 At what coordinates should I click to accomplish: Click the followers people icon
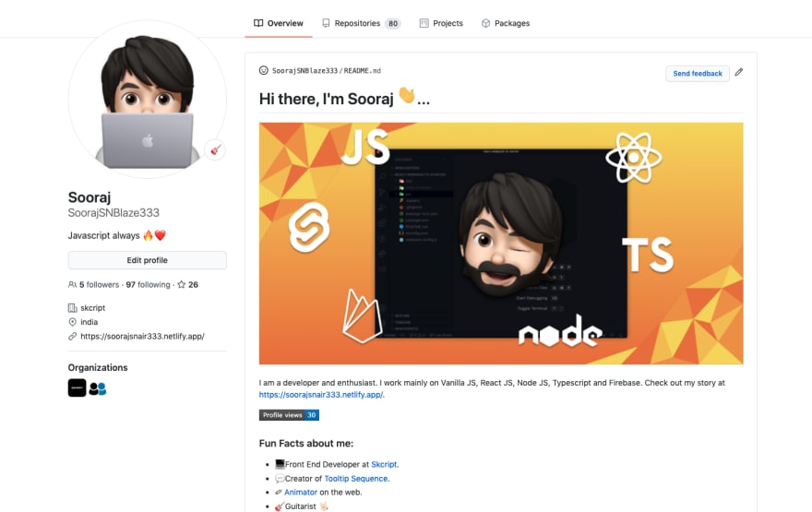[x=72, y=285]
